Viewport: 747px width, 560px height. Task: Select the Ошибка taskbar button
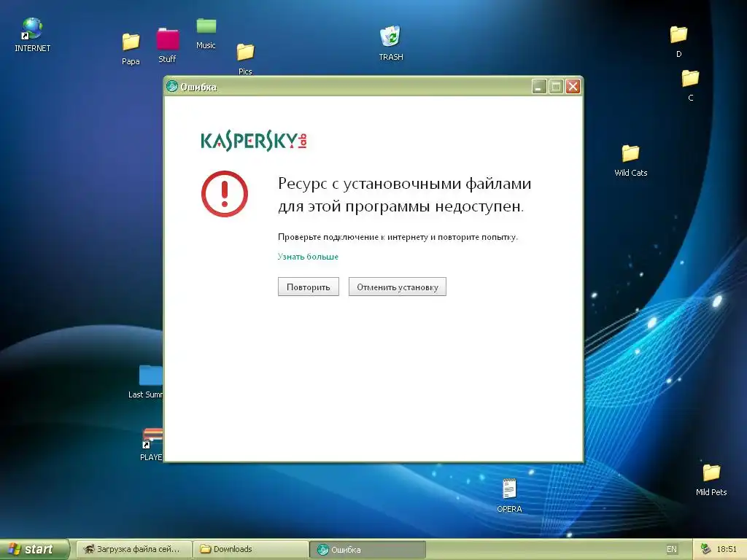tap(368, 550)
